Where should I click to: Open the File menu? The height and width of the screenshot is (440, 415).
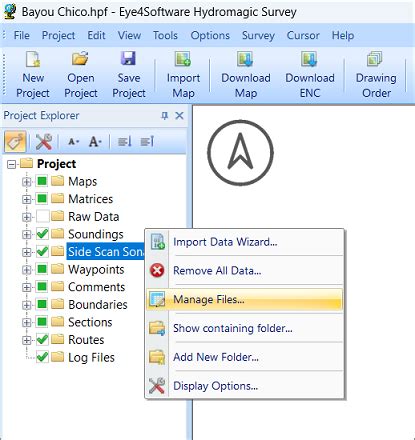pyautogui.click(x=22, y=35)
